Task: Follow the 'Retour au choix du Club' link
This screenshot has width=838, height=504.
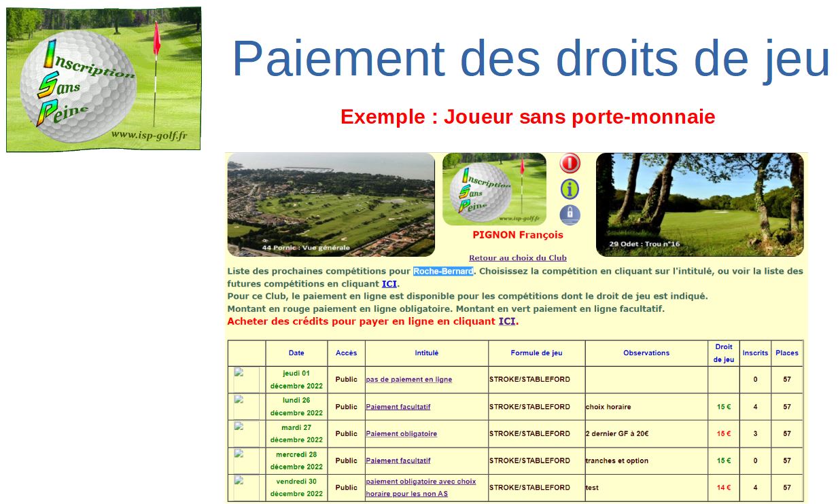Action: [x=518, y=258]
